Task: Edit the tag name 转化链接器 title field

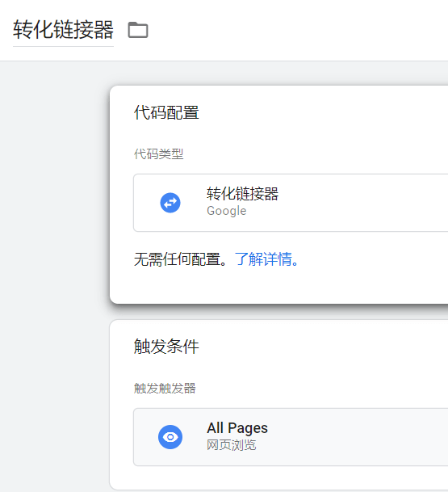Action: [63, 30]
